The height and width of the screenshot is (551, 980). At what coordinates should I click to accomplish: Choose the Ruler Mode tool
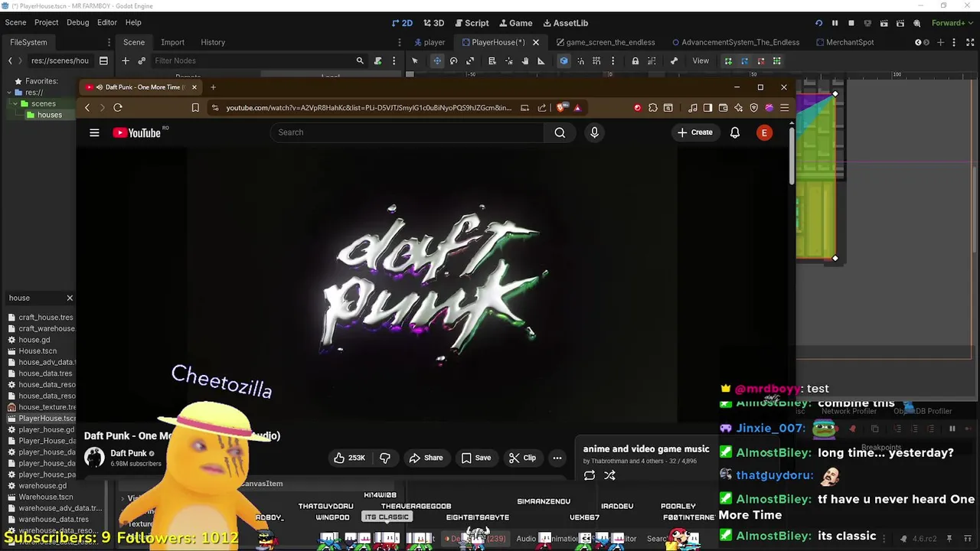(x=541, y=60)
